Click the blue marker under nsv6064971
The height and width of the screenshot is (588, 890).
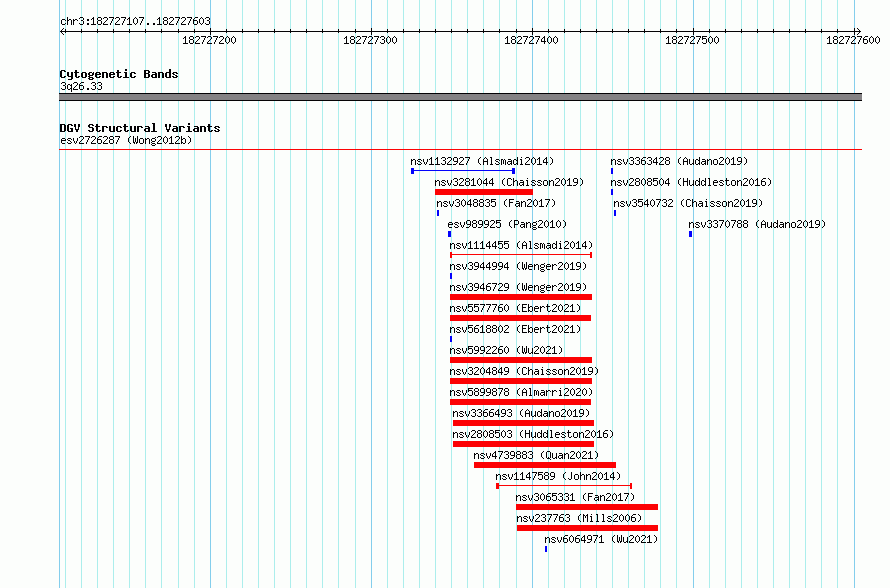click(x=546, y=549)
